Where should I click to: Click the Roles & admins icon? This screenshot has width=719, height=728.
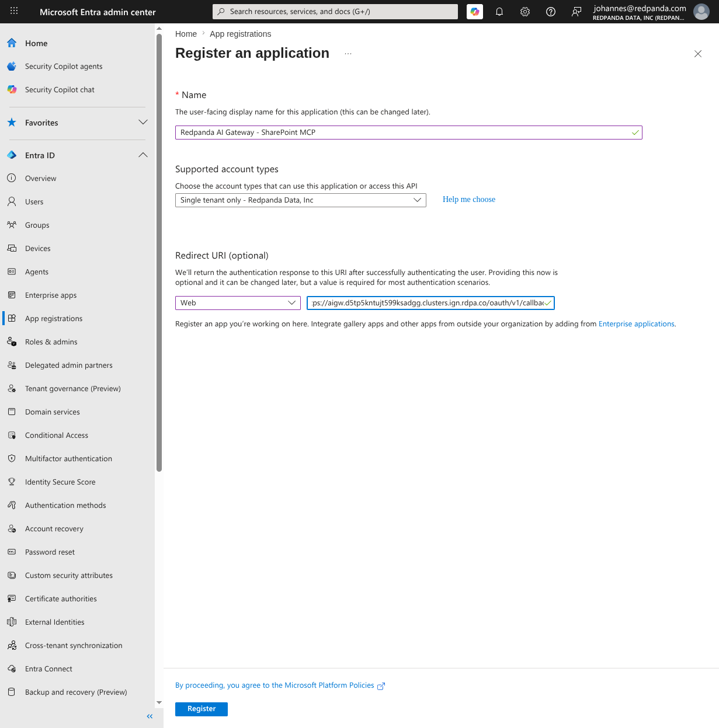coord(12,342)
